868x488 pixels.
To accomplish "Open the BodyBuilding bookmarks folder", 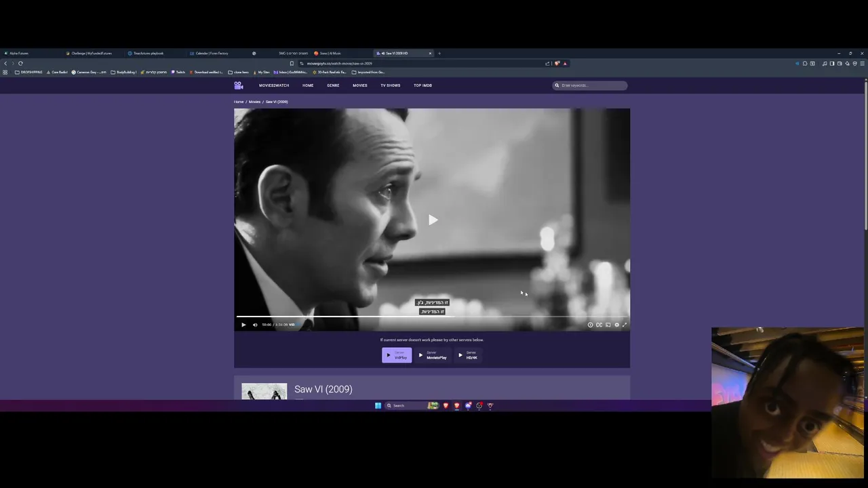I will pos(123,72).
